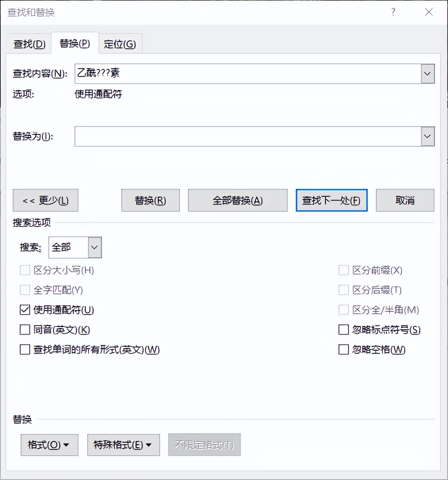Enable 忽略空格(W) checkbox
Viewport: 448px width, 480px height.
click(x=344, y=349)
